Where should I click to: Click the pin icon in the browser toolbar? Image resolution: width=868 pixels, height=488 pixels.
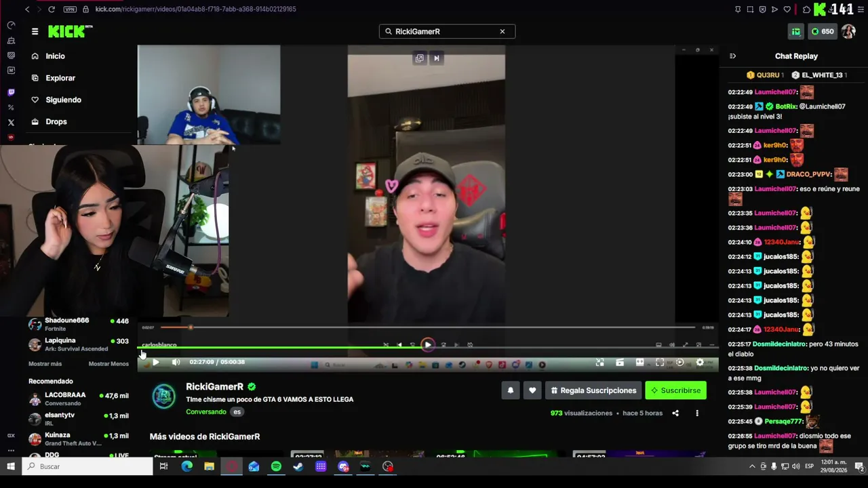738,9
